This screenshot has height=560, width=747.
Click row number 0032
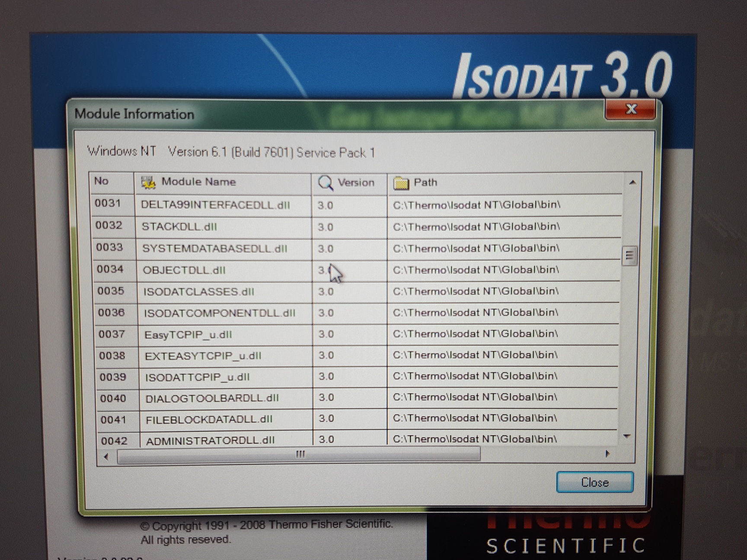(x=109, y=226)
